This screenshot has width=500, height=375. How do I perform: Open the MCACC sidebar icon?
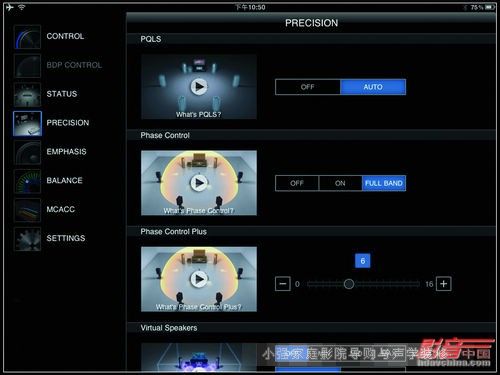(27, 210)
